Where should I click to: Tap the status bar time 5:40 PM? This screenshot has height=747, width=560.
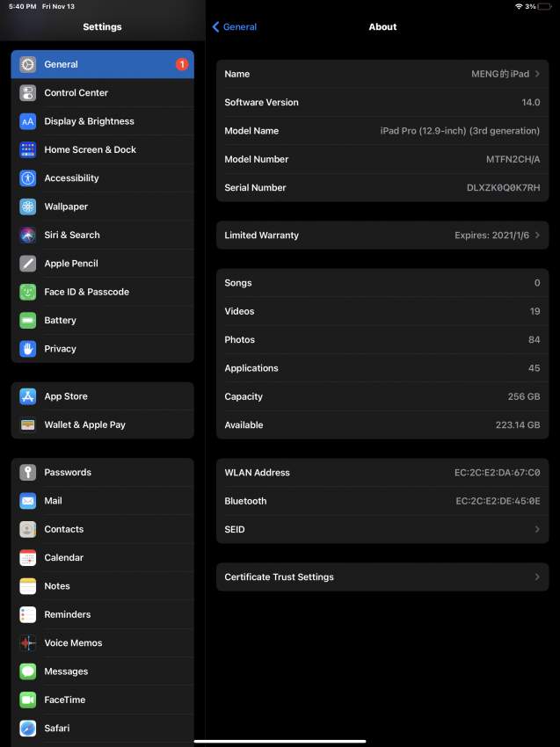point(21,7)
